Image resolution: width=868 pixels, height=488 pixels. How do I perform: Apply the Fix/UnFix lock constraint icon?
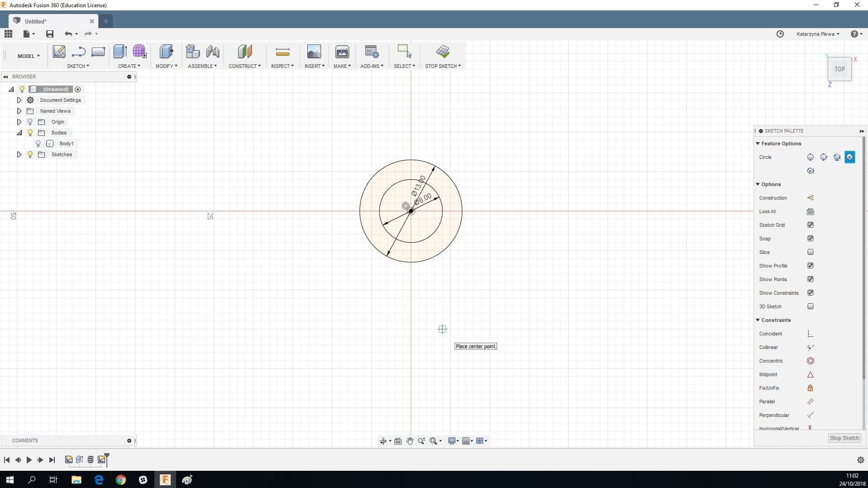coord(810,388)
